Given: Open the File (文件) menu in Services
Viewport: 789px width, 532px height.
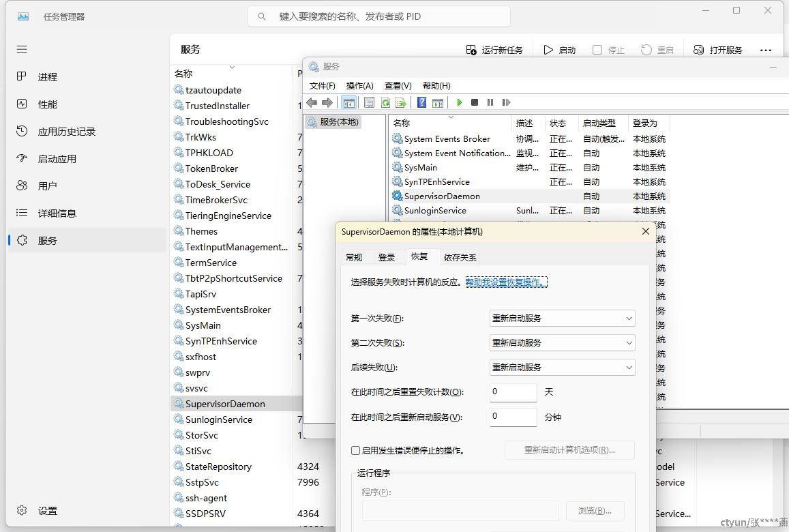Looking at the screenshot, I should coord(322,85).
